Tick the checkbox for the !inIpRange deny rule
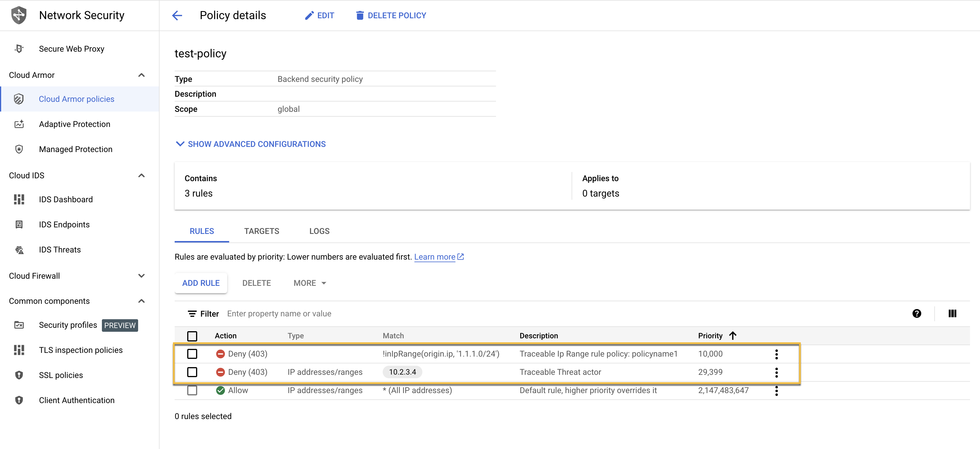Viewport: 980px width, 449px height. [x=192, y=354]
